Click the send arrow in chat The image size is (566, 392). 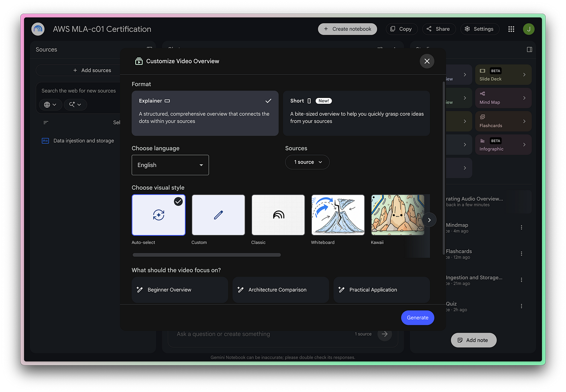(384, 334)
